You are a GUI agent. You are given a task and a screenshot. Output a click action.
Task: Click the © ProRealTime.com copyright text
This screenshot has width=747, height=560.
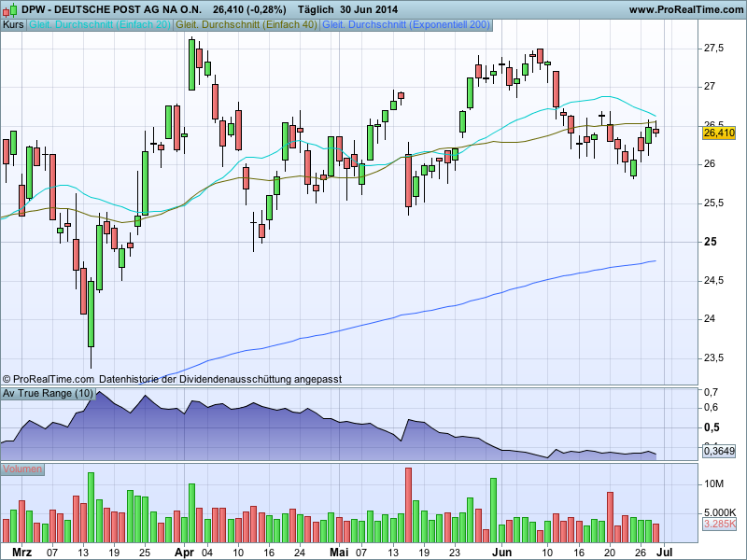[x=49, y=380]
